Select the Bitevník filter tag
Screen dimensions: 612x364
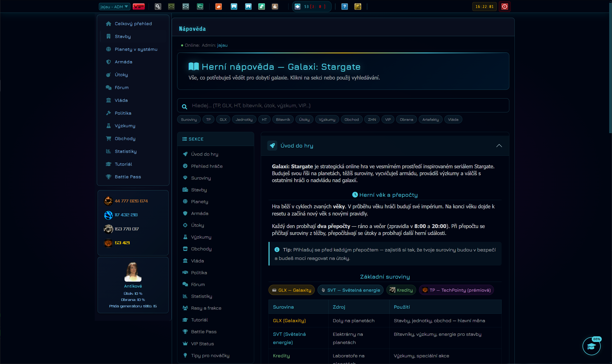click(283, 120)
